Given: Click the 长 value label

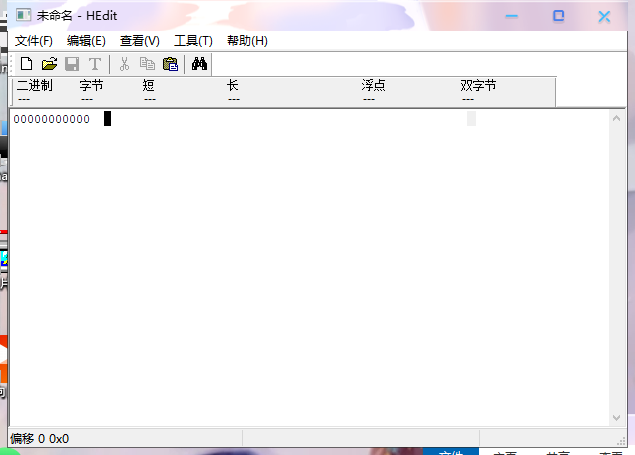Looking at the screenshot, I should [x=233, y=85].
